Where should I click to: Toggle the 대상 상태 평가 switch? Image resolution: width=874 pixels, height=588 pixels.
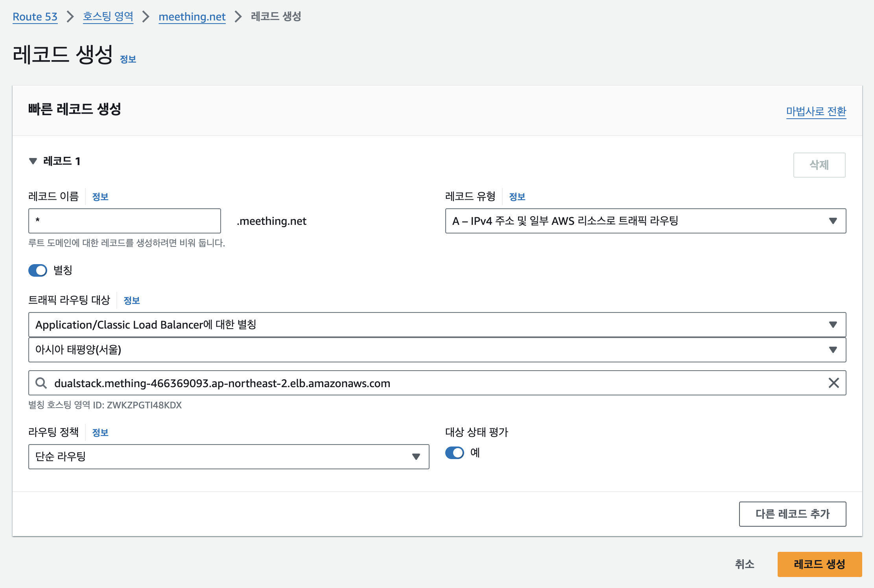454,453
